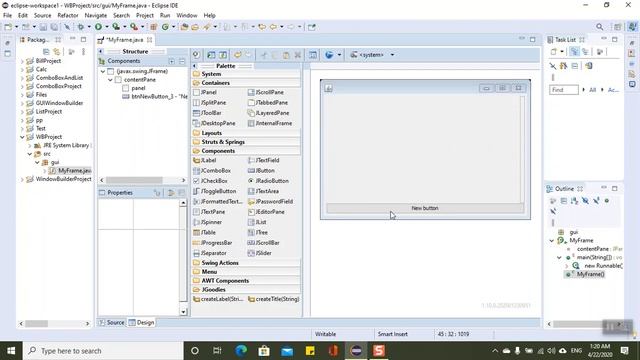Collapse the contentPane node in Components
Screen dimensions: 640x360
(x=110, y=80)
